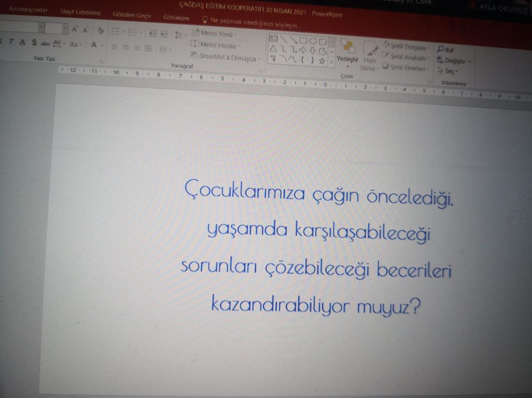
Task: Toggle underline on selected text
Action: [x=22, y=42]
